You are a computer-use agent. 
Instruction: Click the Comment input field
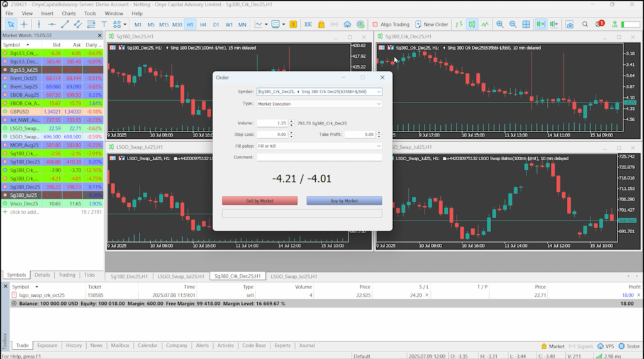point(319,157)
